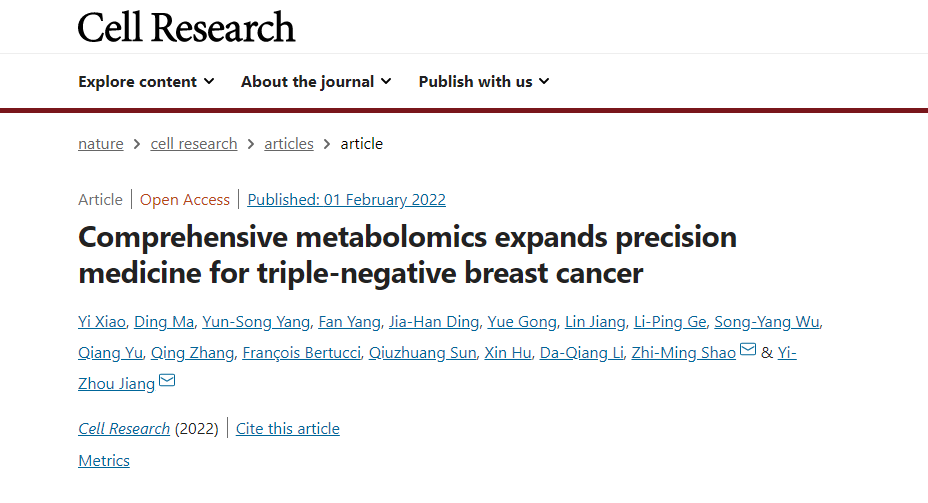Click the email icon after Yi-Zhou Jiang

[x=167, y=381]
